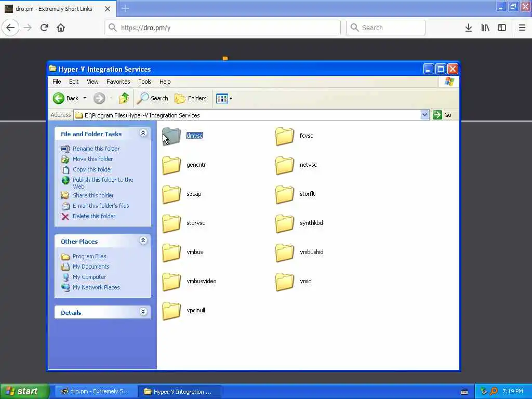The width and height of the screenshot is (532, 399).
Task: Click the Firefox Search box
Action: [385, 28]
